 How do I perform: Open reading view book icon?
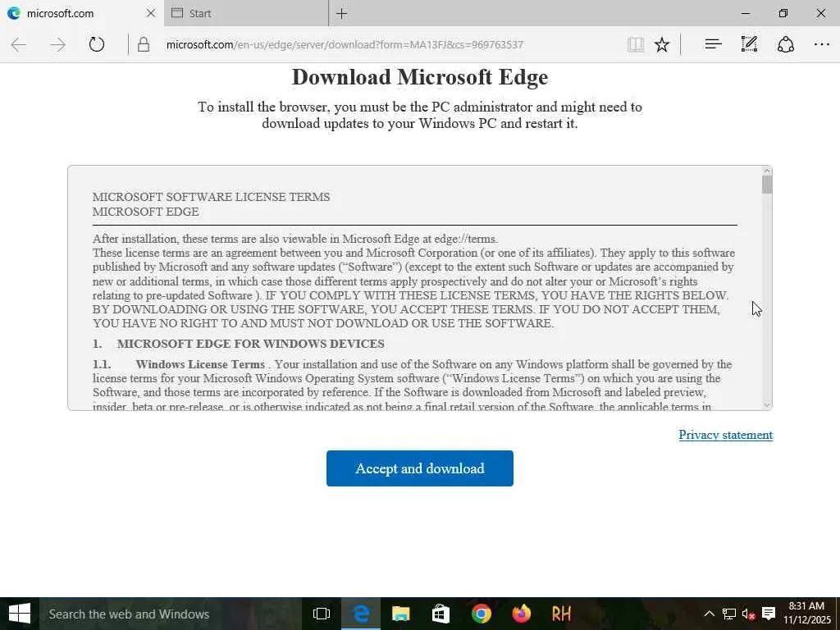[x=636, y=44]
